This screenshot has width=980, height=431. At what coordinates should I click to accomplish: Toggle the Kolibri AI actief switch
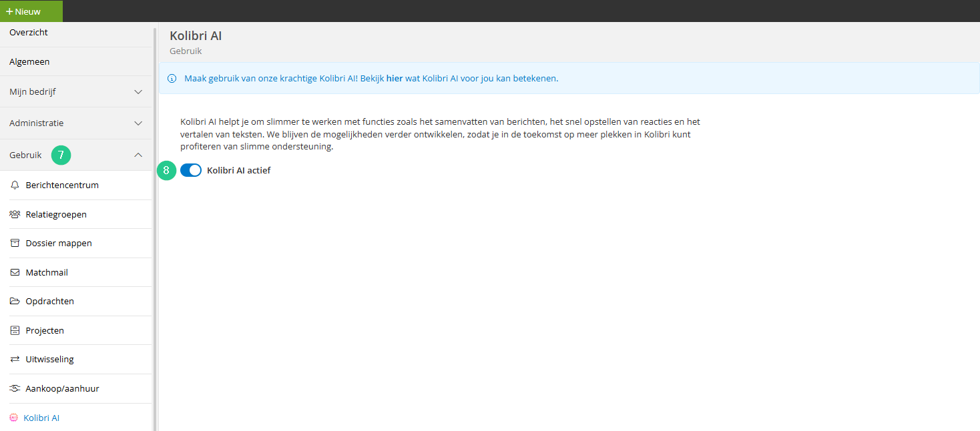[x=191, y=170]
